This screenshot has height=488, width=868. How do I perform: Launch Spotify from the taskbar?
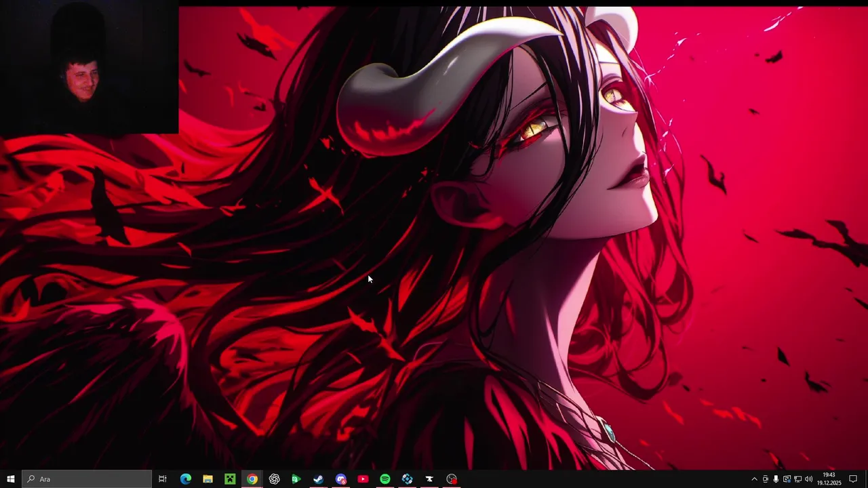click(385, 479)
